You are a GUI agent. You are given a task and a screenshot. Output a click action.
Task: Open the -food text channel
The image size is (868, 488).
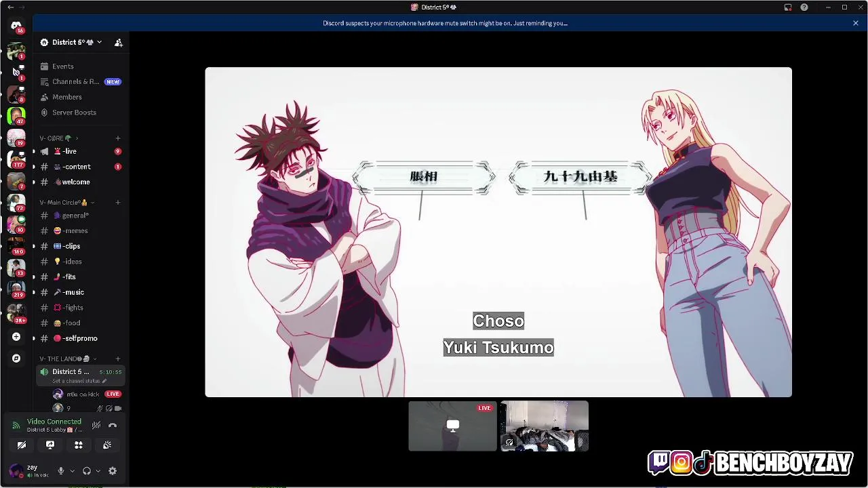[x=79, y=323]
